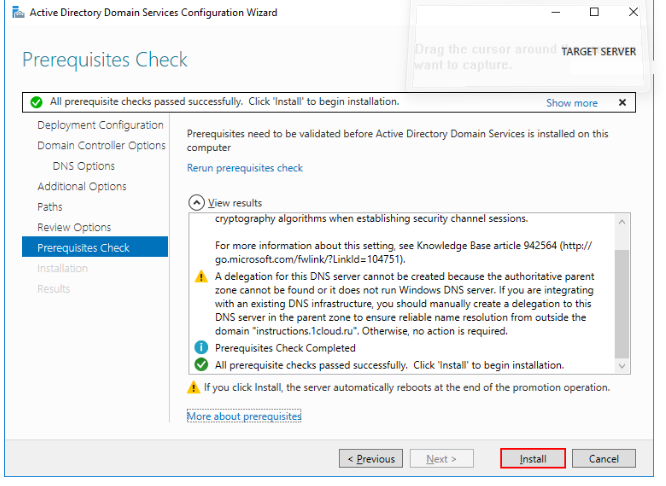Open the Rerun prerequisites check link

(245, 168)
